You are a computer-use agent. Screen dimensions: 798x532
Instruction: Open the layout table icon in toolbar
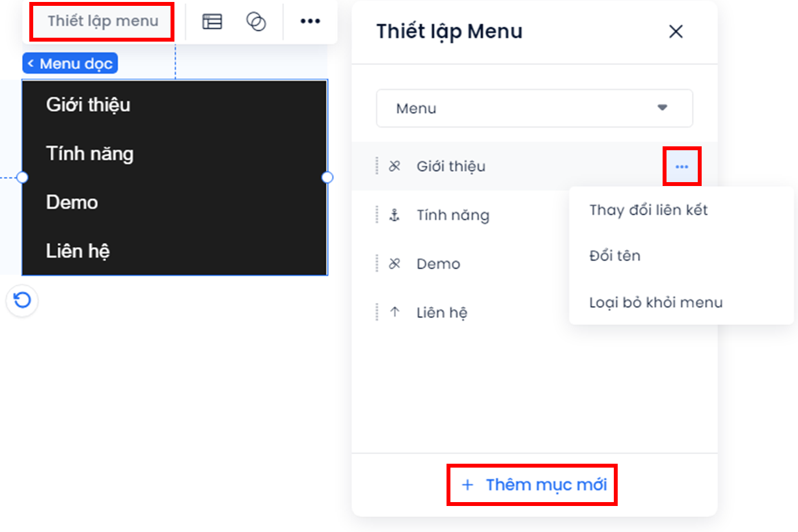(212, 21)
